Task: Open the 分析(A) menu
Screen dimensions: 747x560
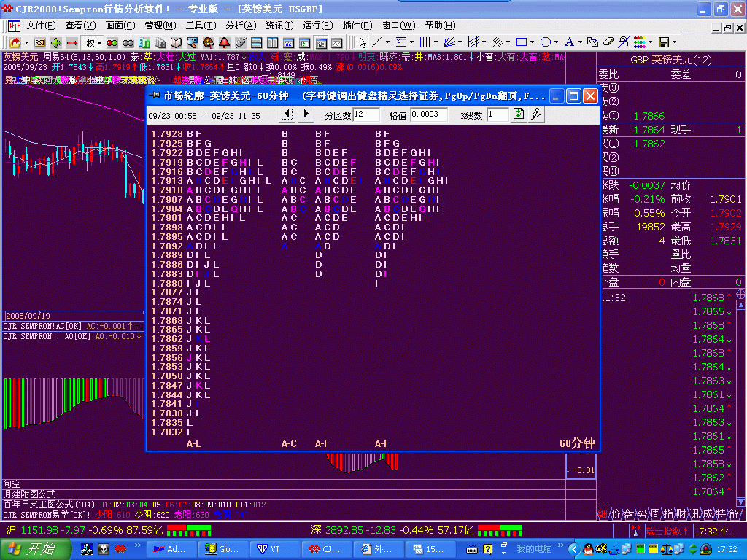Action: pos(241,25)
